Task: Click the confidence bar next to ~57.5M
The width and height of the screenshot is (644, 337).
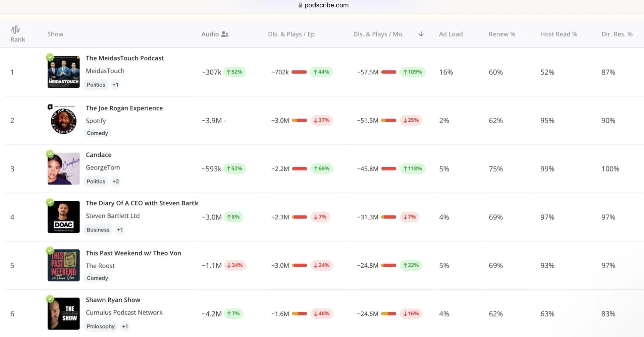Action: pyautogui.click(x=389, y=72)
